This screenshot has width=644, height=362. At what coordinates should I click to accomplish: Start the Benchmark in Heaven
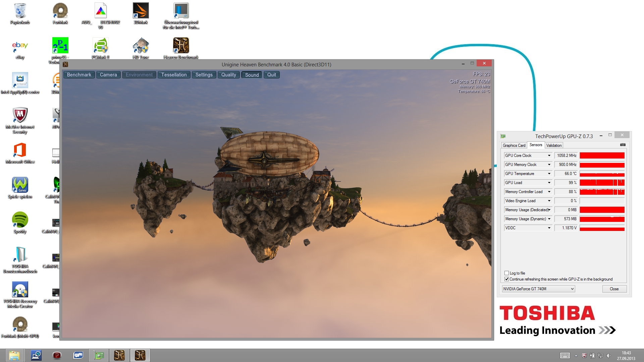pyautogui.click(x=79, y=75)
